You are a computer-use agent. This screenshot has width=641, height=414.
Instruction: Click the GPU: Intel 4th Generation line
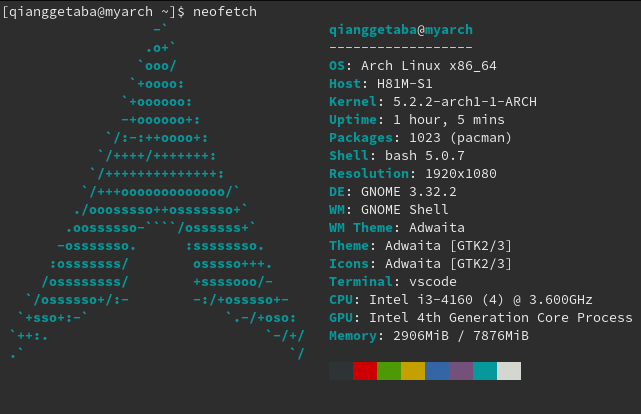click(481, 318)
